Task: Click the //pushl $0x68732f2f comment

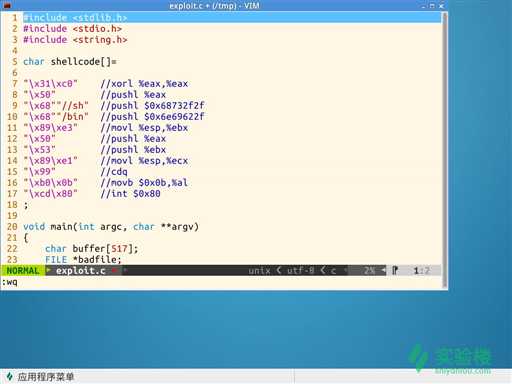Action: pyautogui.click(x=152, y=106)
